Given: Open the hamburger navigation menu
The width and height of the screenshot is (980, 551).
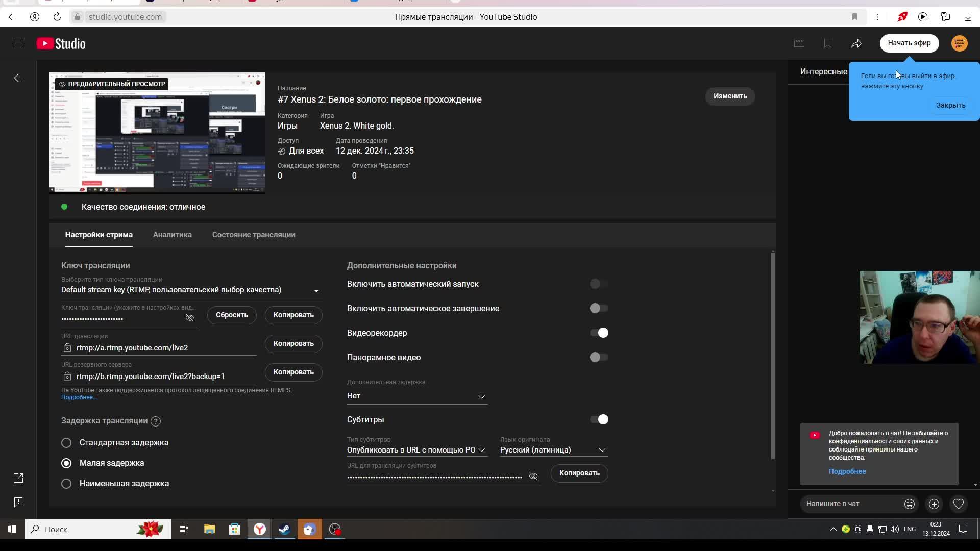Looking at the screenshot, I should point(18,43).
